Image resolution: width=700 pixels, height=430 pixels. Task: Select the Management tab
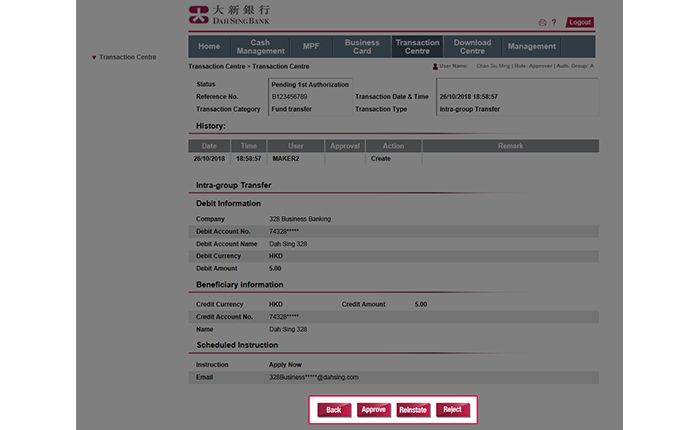(x=531, y=46)
